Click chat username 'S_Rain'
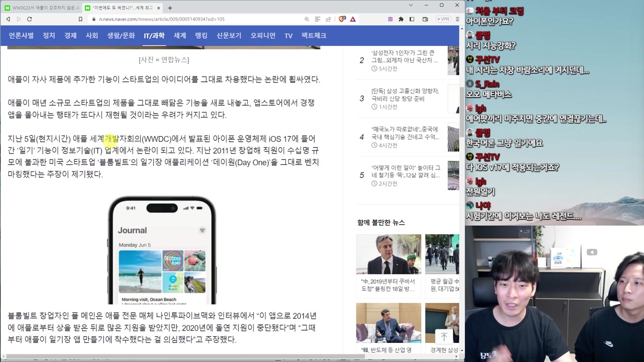 [x=487, y=84]
